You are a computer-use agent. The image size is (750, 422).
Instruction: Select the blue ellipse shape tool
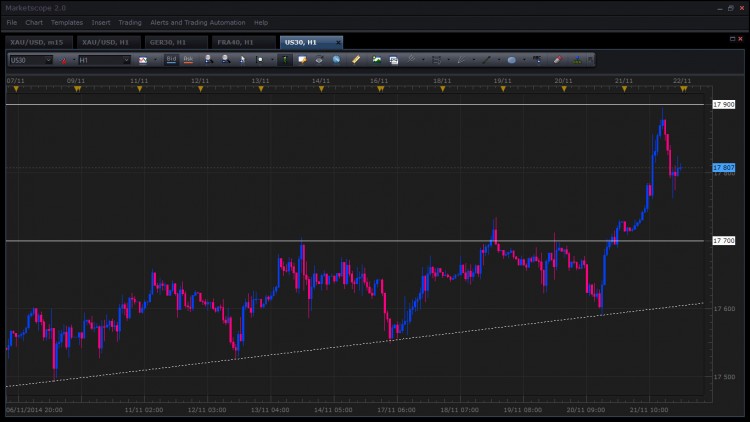(512, 60)
